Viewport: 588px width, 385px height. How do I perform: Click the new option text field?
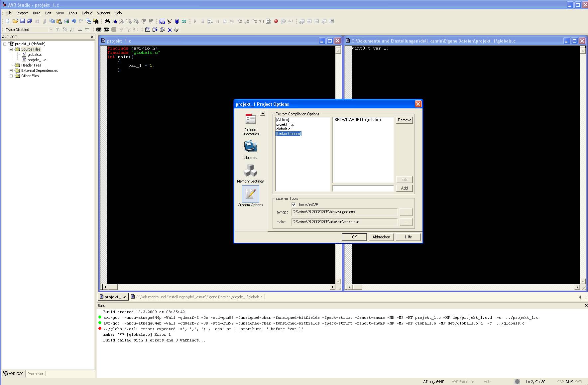(363, 188)
